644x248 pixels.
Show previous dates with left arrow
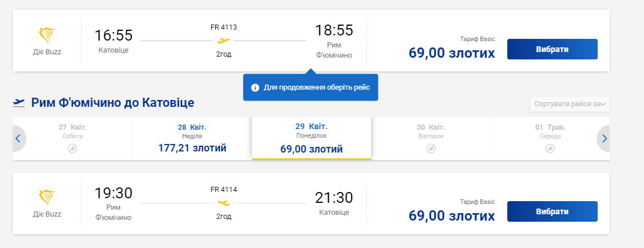click(18, 138)
